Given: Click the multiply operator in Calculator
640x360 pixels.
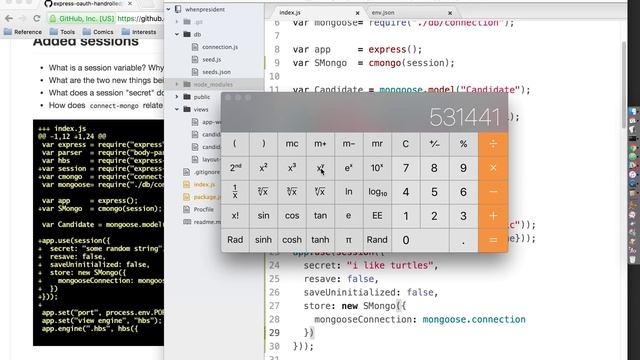Looking at the screenshot, I should tap(493, 168).
